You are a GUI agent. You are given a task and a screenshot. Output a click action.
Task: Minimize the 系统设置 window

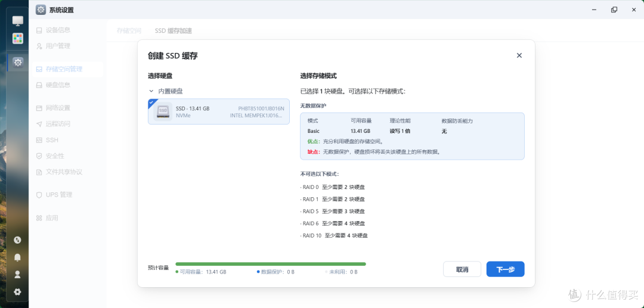tap(594, 10)
